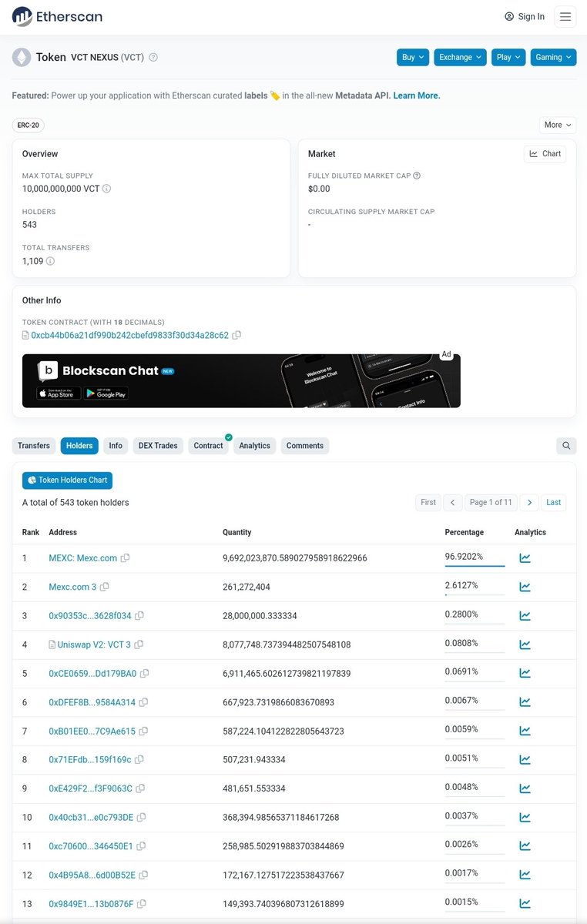The image size is (587, 924).
Task: Copy address 0x90353c...3628f034
Action: tap(139, 616)
